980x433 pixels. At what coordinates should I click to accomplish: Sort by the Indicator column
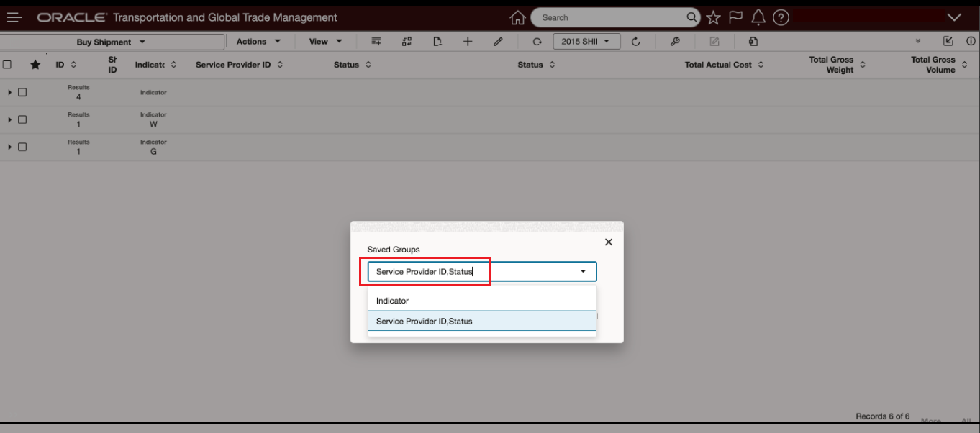coord(173,65)
